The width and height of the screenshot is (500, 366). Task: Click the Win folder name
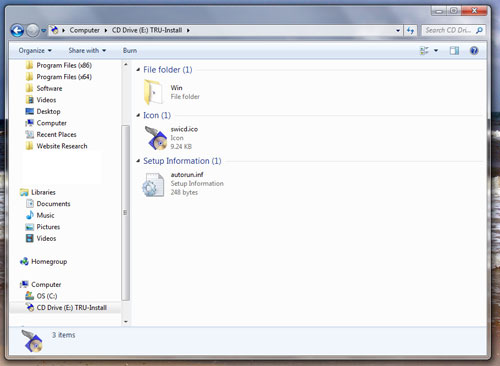click(176, 88)
